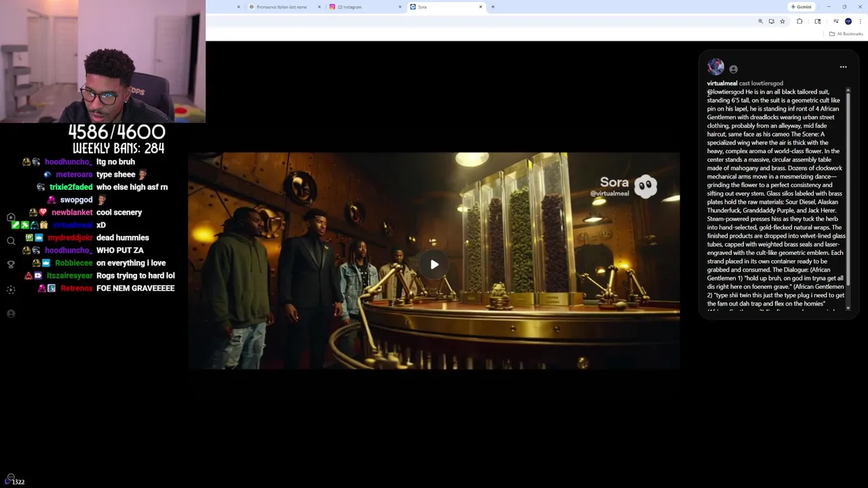
Task: Open the lowtiersgod cast link
Action: click(x=767, y=83)
